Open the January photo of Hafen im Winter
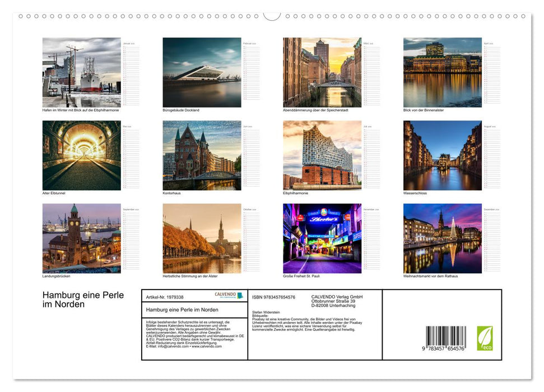 [81, 72]
